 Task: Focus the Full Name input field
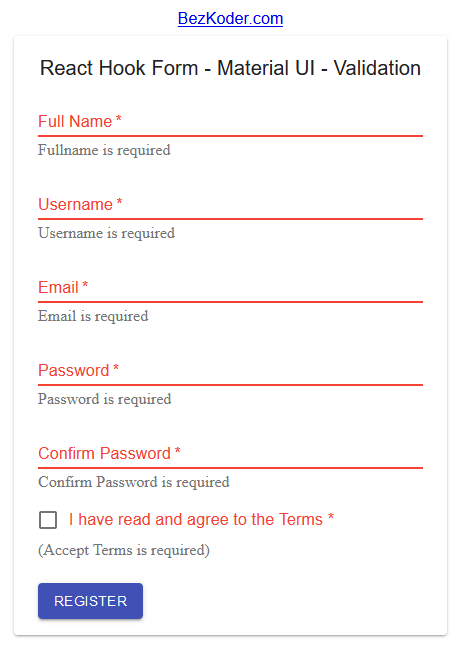click(x=230, y=122)
